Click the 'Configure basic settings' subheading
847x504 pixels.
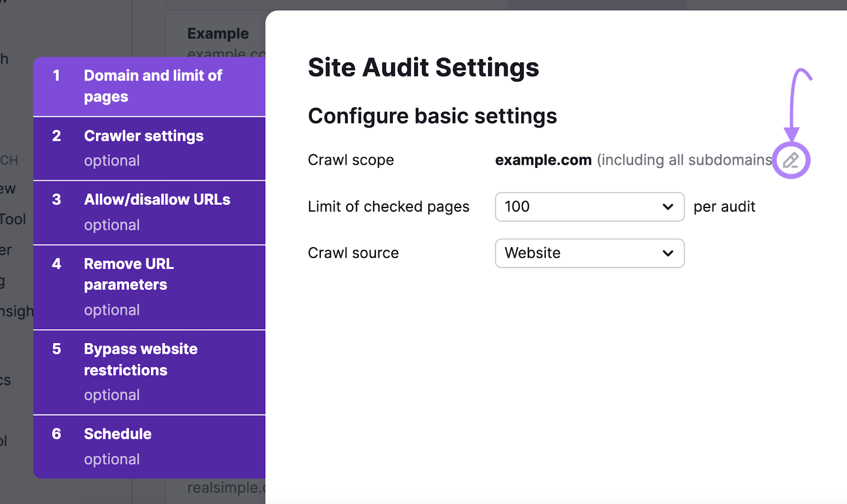coord(432,116)
